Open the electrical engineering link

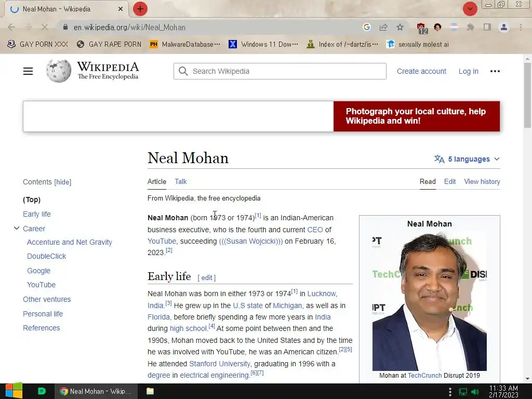pos(215,375)
